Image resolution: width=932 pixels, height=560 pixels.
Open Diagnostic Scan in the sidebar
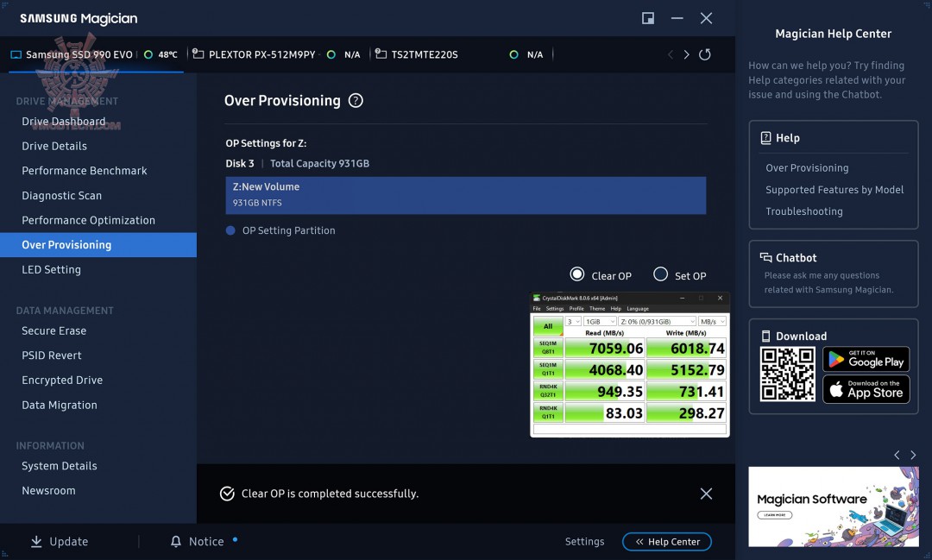[x=60, y=195]
